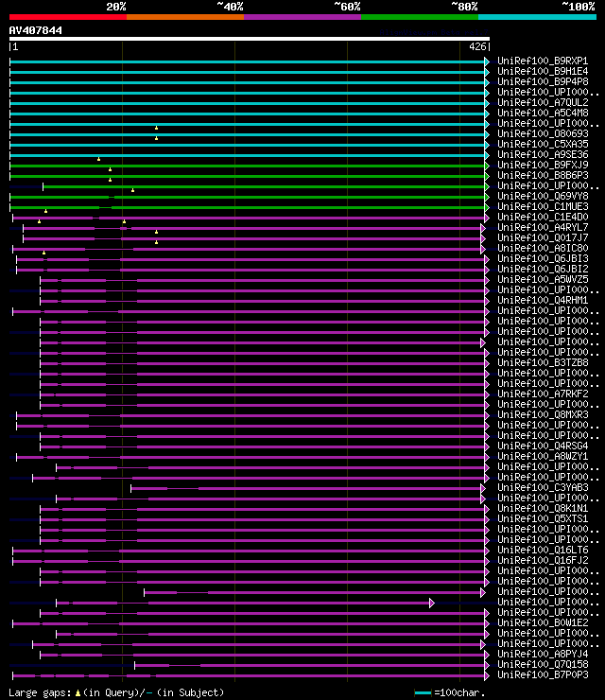Click the end arrowhead of the C1MUE3 alignment
The image size is (605, 700).
pos(487,207)
